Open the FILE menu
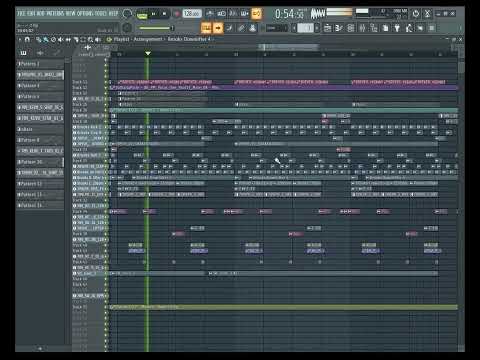Image resolution: width=480 pixels, height=360 pixels. coord(21,14)
